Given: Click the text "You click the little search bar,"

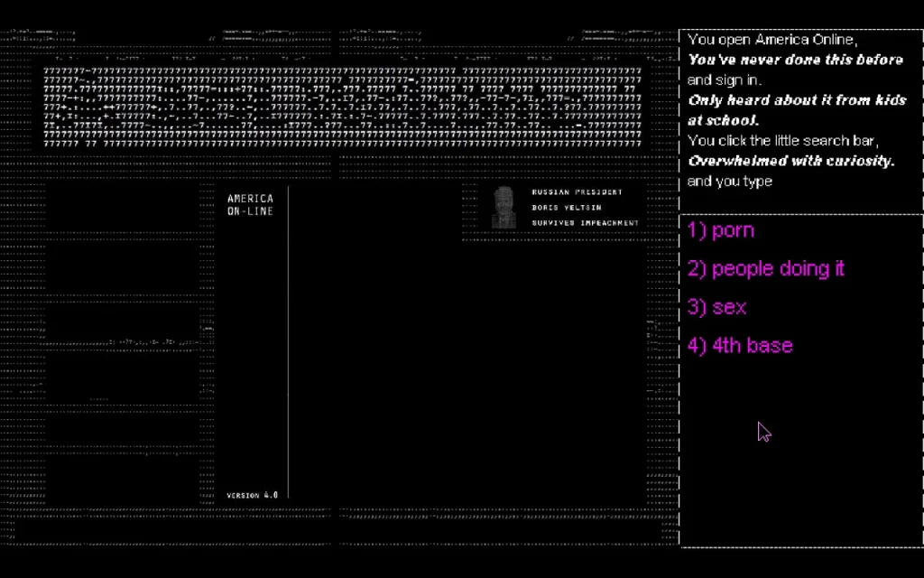Looking at the screenshot, I should [x=783, y=141].
